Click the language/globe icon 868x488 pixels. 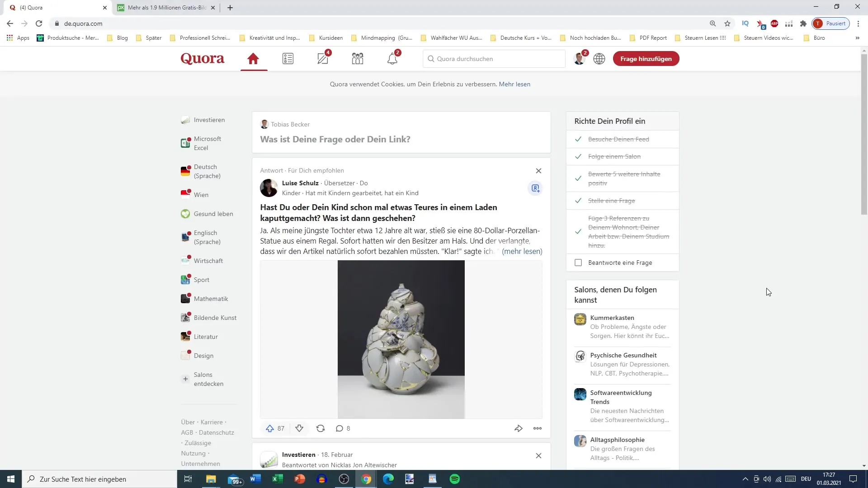(599, 58)
